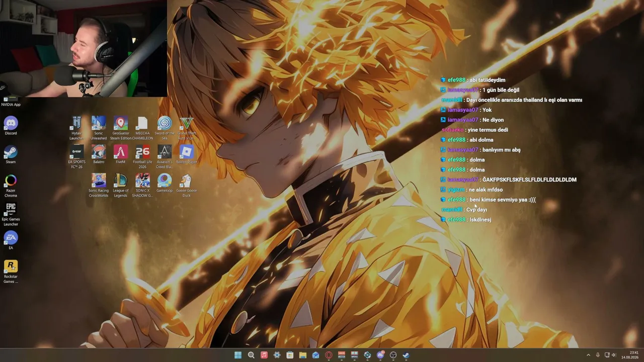Select the Balatro desktop shortcut

tap(99, 154)
